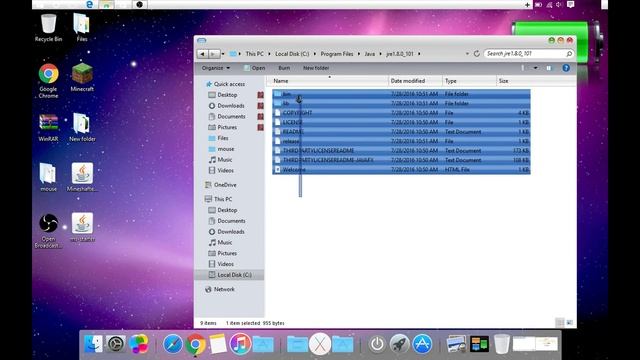Expand the chevron after Local Disk (C:) breadcrumb

(314, 54)
